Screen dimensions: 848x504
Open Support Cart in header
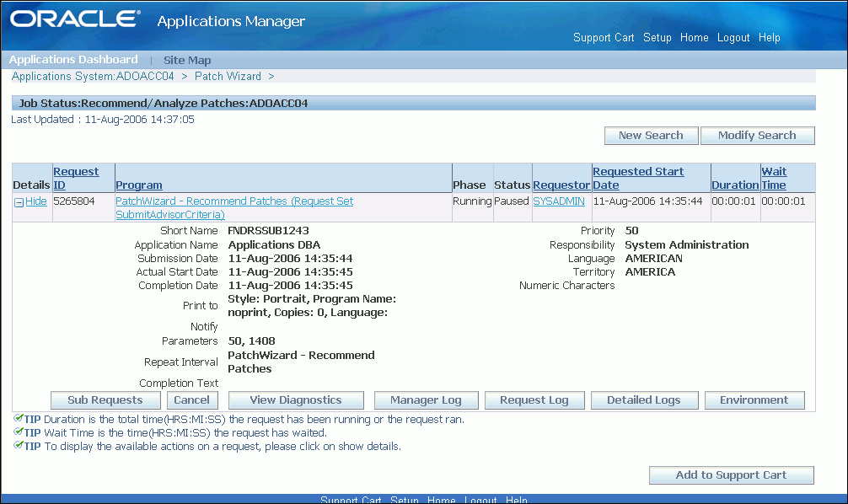(x=604, y=37)
